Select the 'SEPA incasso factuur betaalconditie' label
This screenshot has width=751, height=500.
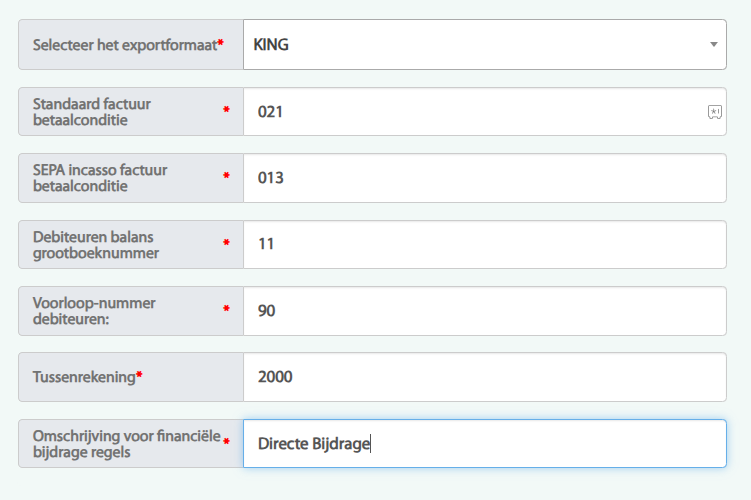tap(100, 178)
